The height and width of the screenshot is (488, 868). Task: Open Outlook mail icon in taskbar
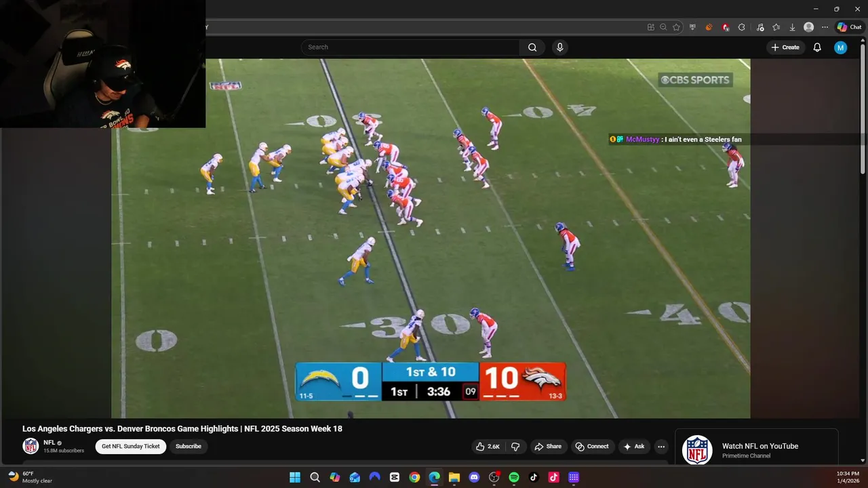click(355, 477)
